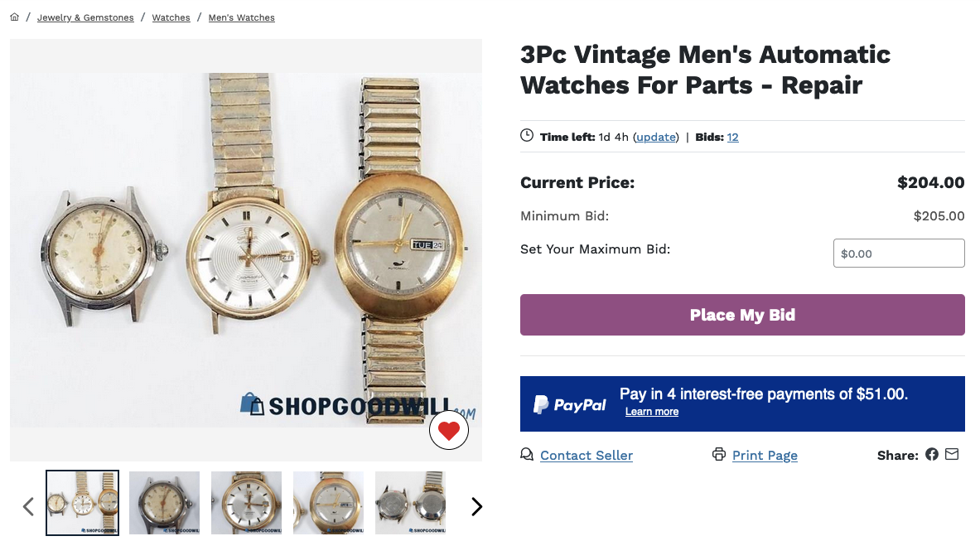The width and height of the screenshot is (980, 541).
Task: Select the fifth thumbnail showing watch backs
Action: [x=410, y=503]
